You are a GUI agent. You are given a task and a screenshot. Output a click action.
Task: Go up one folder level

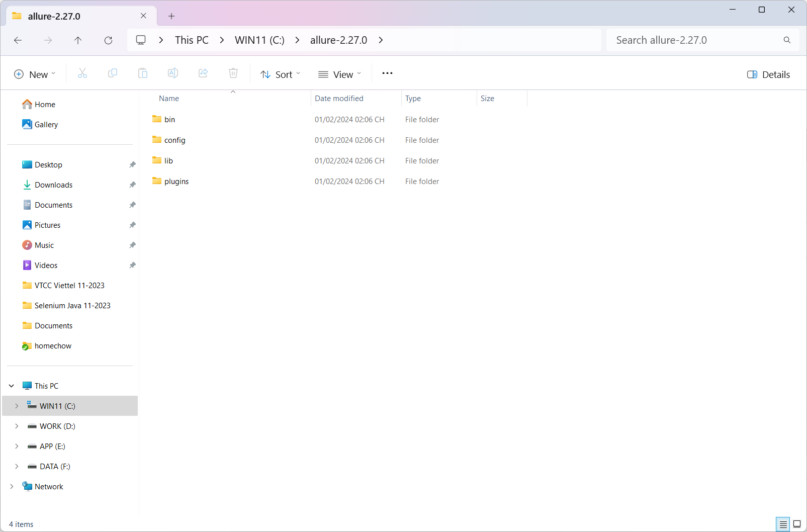(78, 40)
